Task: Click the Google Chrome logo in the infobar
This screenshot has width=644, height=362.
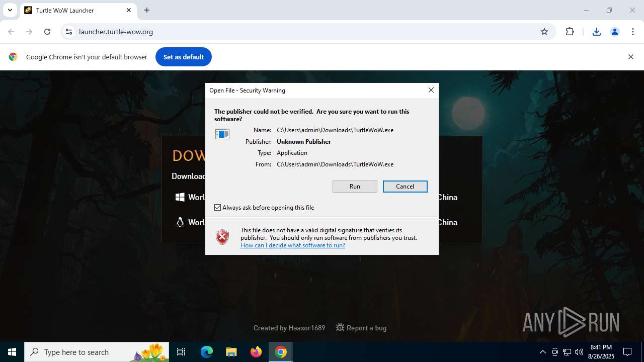Action: [13, 57]
